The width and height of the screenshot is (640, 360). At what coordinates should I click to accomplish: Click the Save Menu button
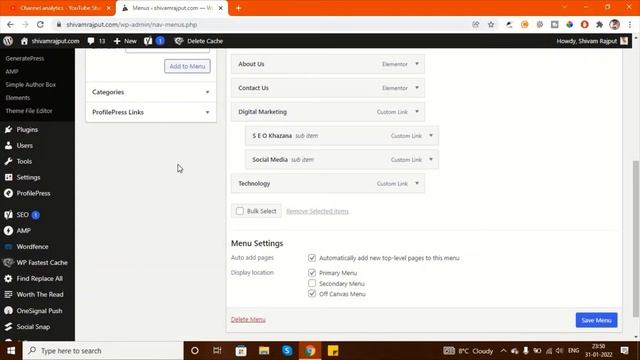click(x=596, y=320)
